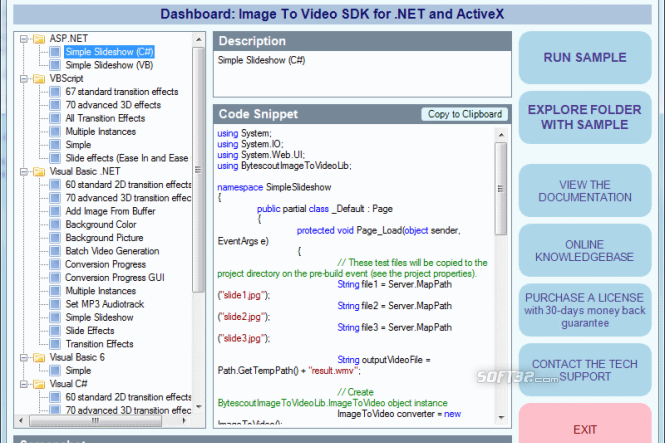Click the icon beside Set MP3 Audiotrack
Image resolution: width=665 pixels, height=443 pixels.
point(55,304)
